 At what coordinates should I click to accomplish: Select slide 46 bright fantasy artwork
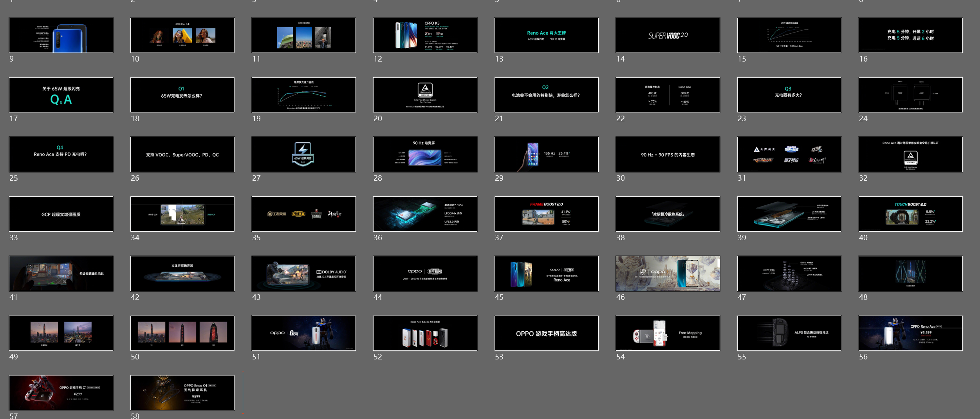coord(668,274)
